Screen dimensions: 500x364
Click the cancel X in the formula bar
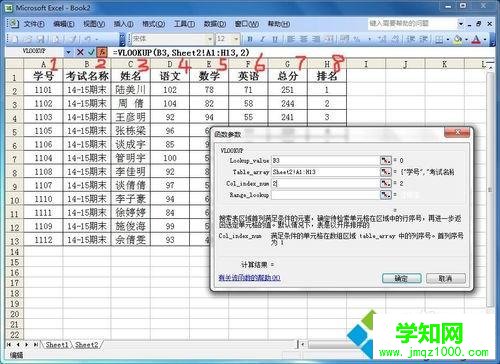(x=80, y=52)
